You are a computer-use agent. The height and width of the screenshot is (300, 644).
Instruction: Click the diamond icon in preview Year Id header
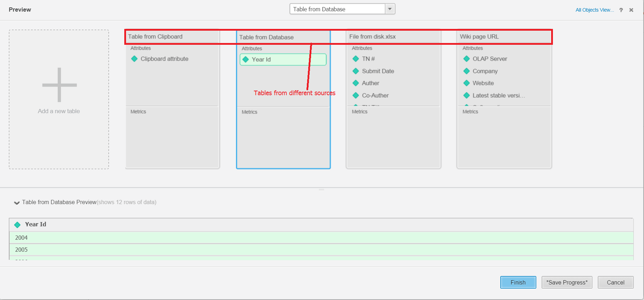click(17, 225)
